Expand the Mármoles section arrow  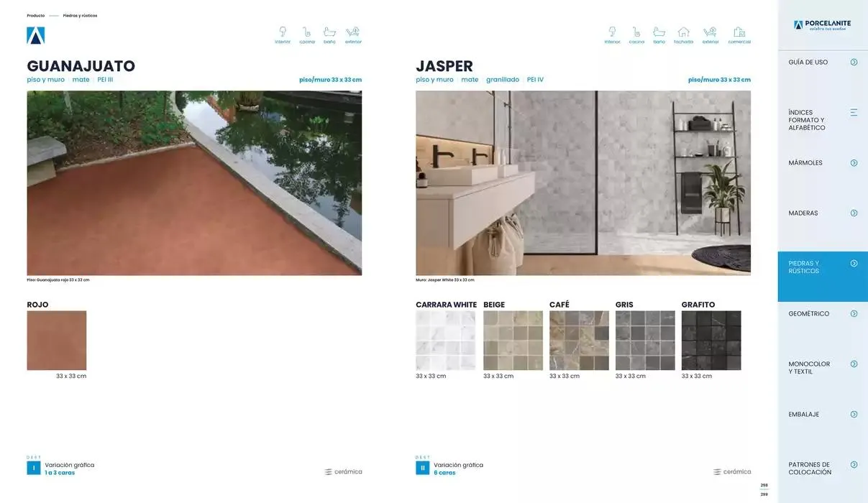click(x=854, y=163)
